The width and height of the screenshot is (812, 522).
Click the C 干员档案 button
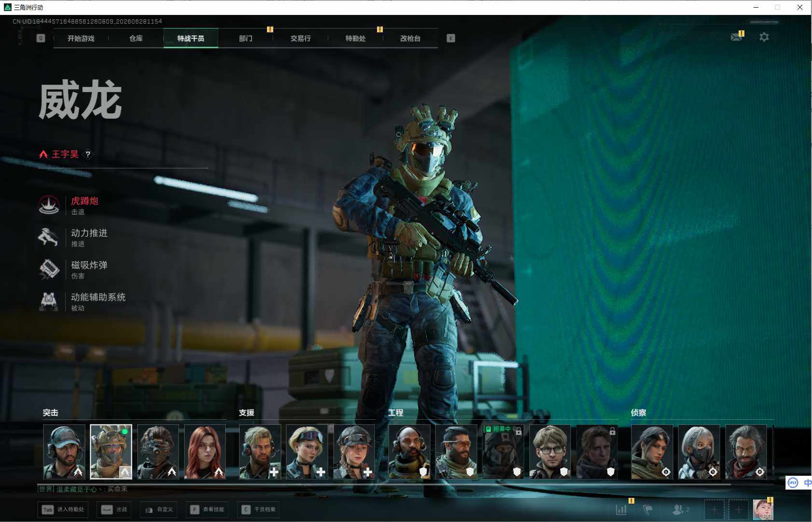pyautogui.click(x=259, y=509)
